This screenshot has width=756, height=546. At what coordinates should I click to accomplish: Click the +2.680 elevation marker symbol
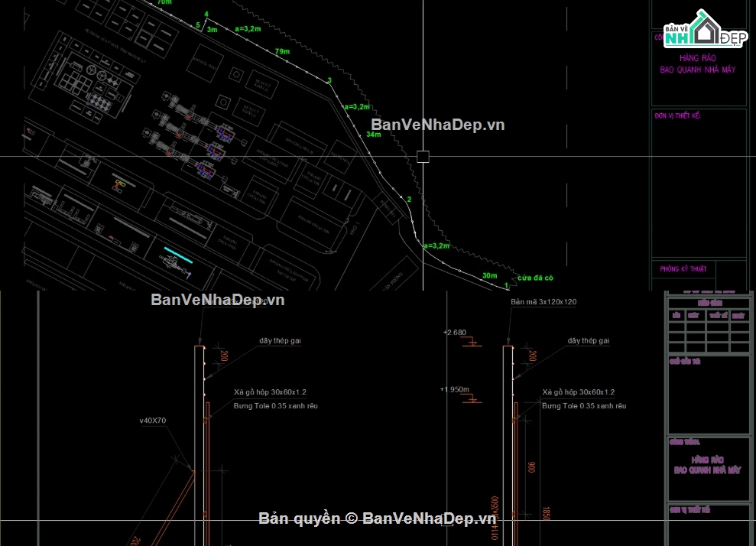coord(472,344)
